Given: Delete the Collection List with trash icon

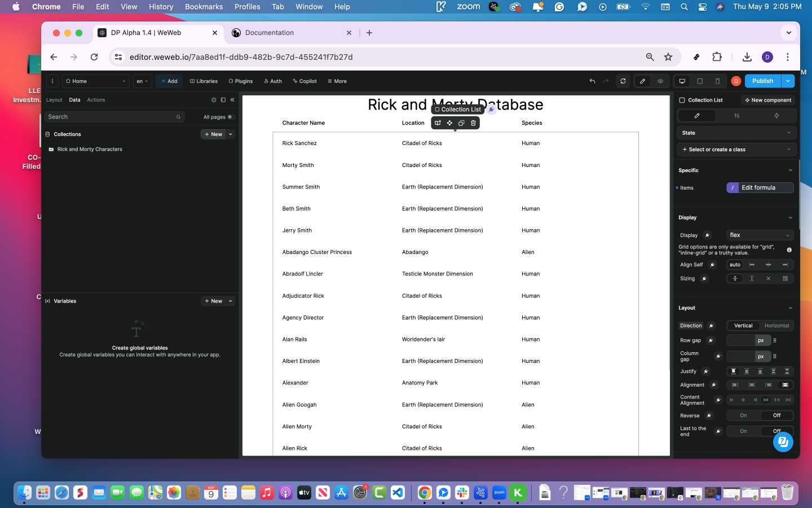Looking at the screenshot, I should pos(473,122).
